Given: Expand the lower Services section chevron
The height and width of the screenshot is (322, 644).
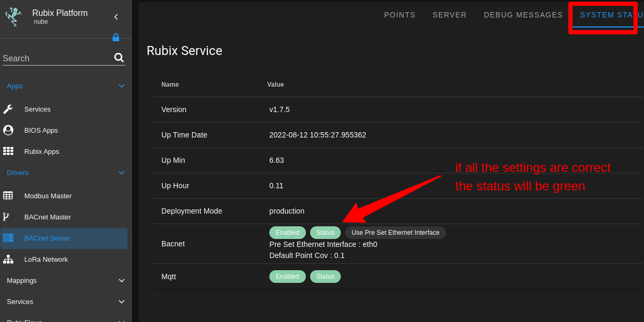Looking at the screenshot, I should (122, 301).
